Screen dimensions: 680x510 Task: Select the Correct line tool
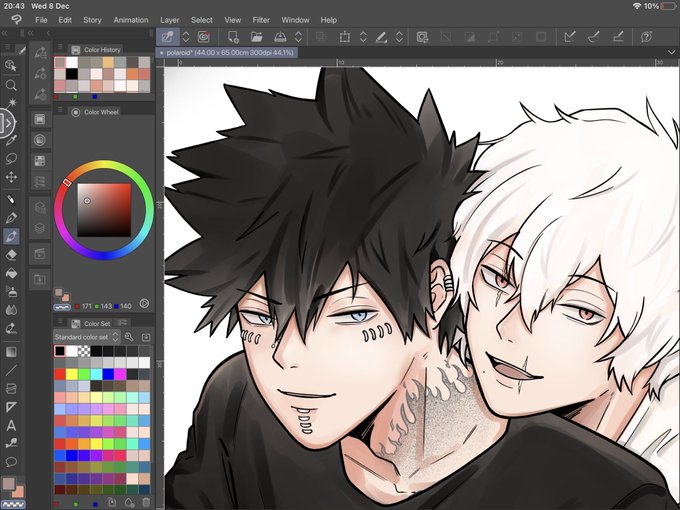tap(11, 443)
